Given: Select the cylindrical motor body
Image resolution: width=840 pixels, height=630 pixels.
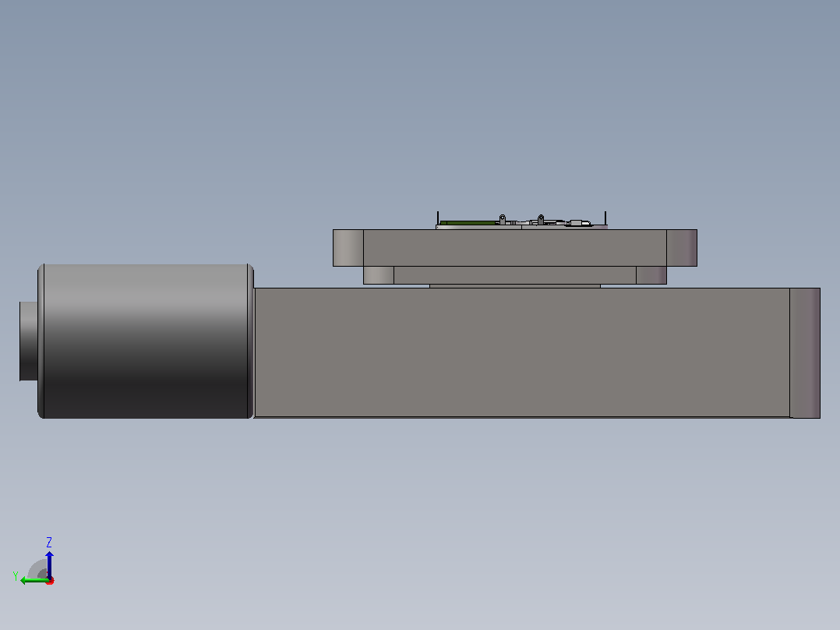Looking at the screenshot, I should [145, 341].
